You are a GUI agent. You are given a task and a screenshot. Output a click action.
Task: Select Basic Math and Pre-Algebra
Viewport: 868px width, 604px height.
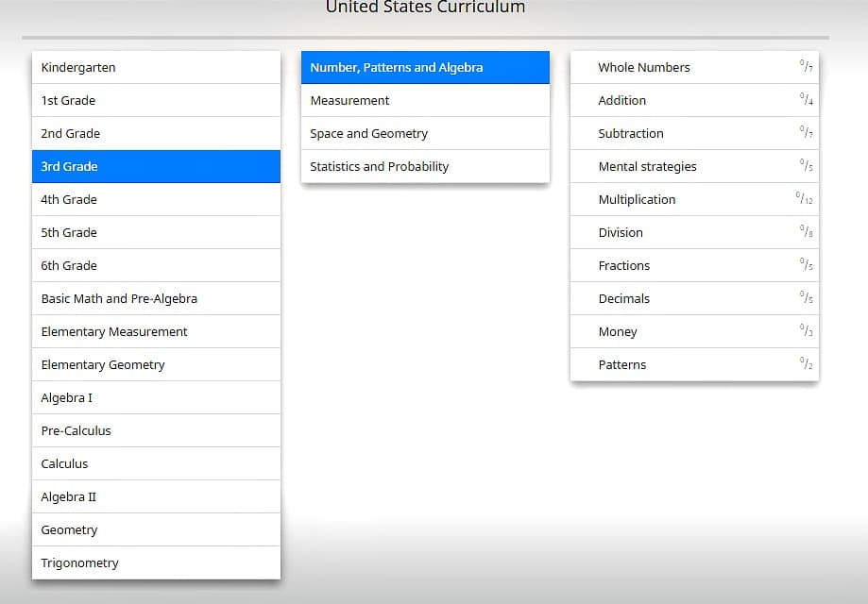[156, 298]
